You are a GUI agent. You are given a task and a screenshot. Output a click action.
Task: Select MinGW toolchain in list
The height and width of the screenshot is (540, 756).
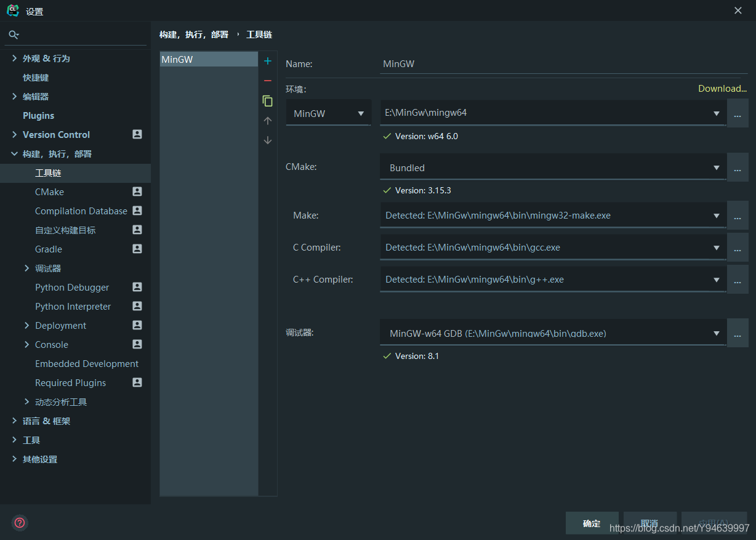209,59
